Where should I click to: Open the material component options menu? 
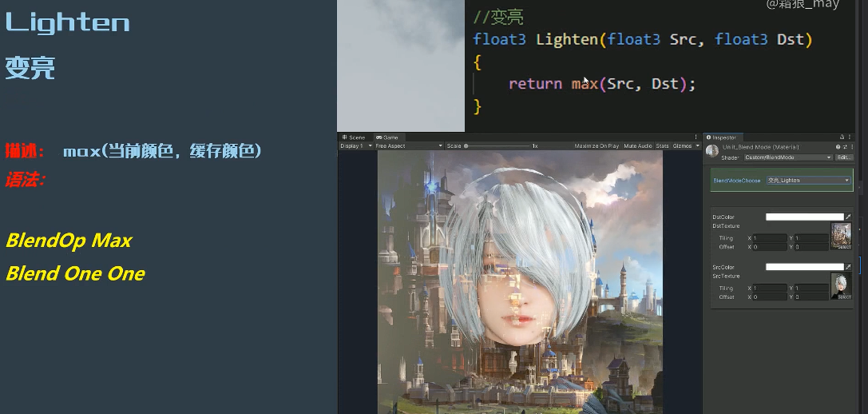[x=851, y=147]
